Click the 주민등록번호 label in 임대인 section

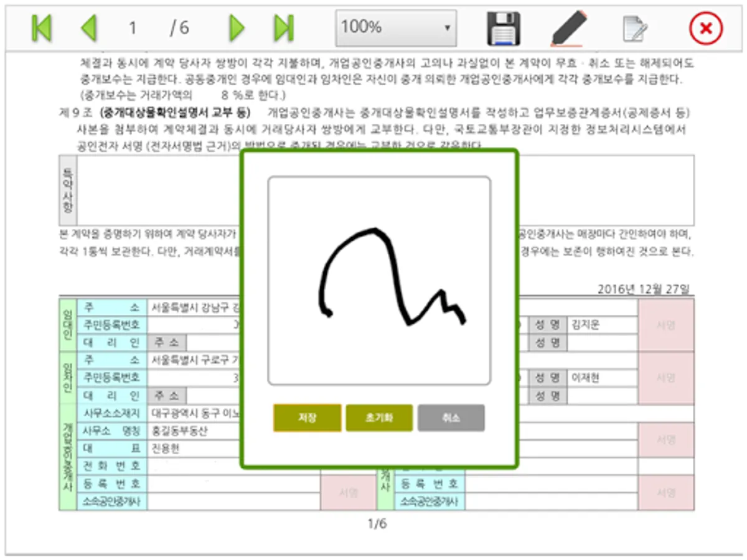[112, 325]
